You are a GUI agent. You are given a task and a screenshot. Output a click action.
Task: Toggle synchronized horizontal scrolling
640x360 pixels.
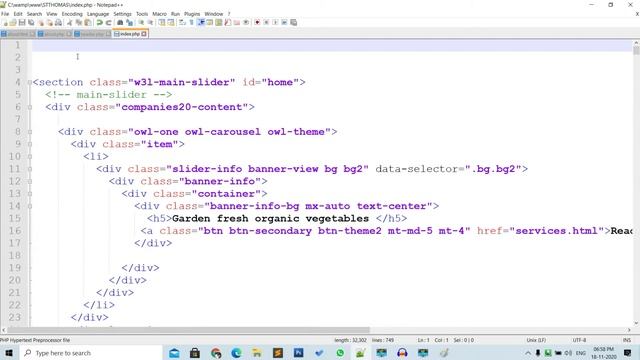click(x=171, y=22)
